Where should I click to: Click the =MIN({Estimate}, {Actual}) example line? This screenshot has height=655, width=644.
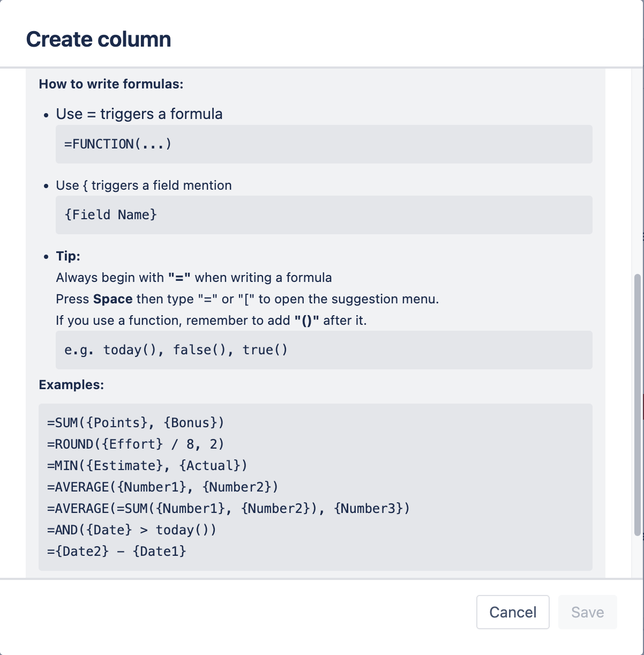[x=147, y=466]
